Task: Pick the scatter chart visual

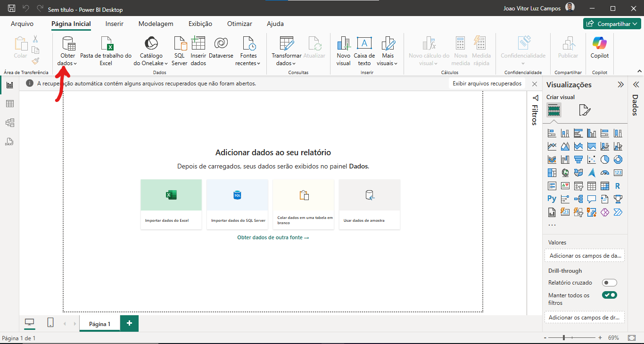Action: pos(592,159)
